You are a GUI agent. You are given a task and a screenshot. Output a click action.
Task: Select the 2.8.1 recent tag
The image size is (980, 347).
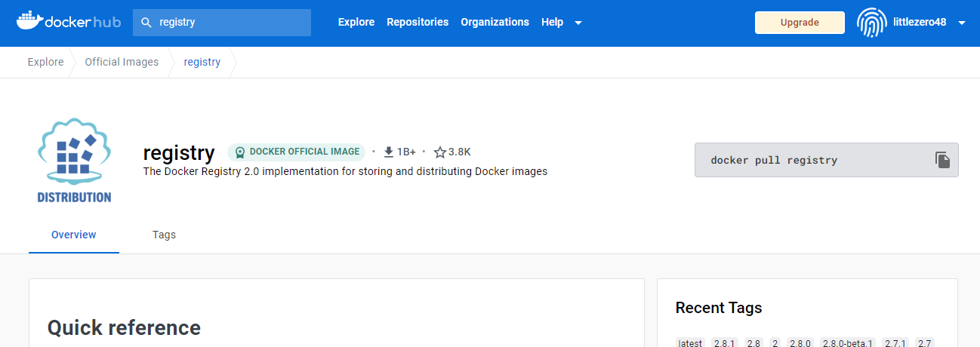pos(724,343)
